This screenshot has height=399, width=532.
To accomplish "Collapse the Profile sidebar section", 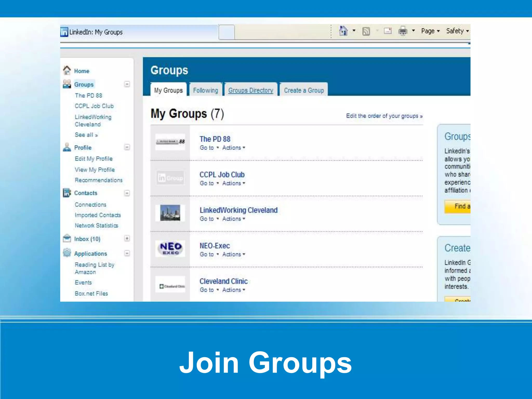I will pos(127,147).
